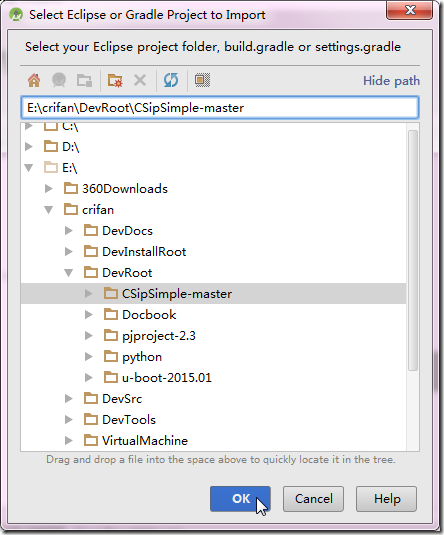Collapse the crifan folder
Screen dimensions: 444x535
coord(49,209)
